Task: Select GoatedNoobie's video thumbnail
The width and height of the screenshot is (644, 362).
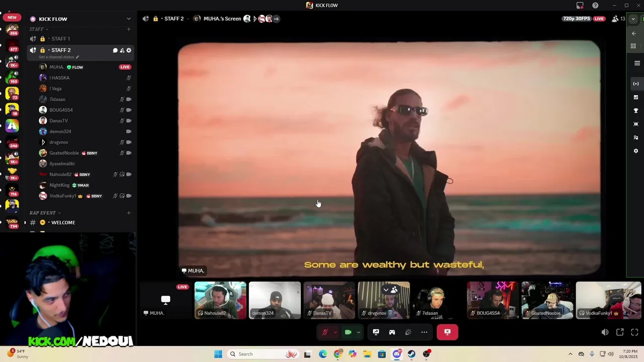Action: 547,300
